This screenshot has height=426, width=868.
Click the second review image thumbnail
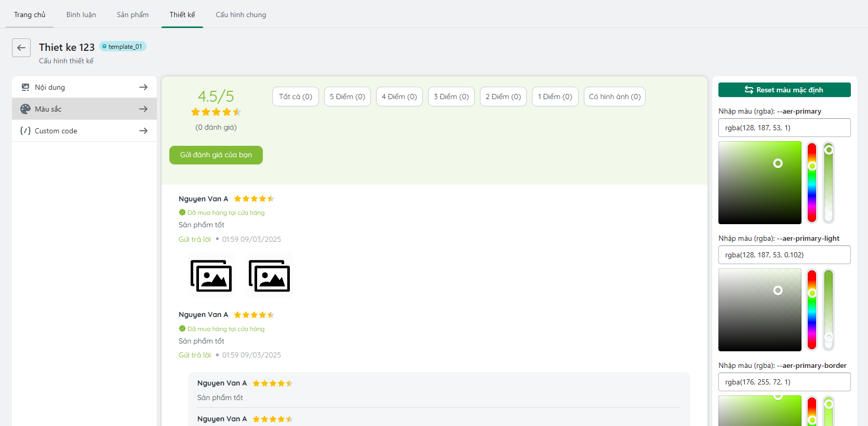click(x=269, y=276)
